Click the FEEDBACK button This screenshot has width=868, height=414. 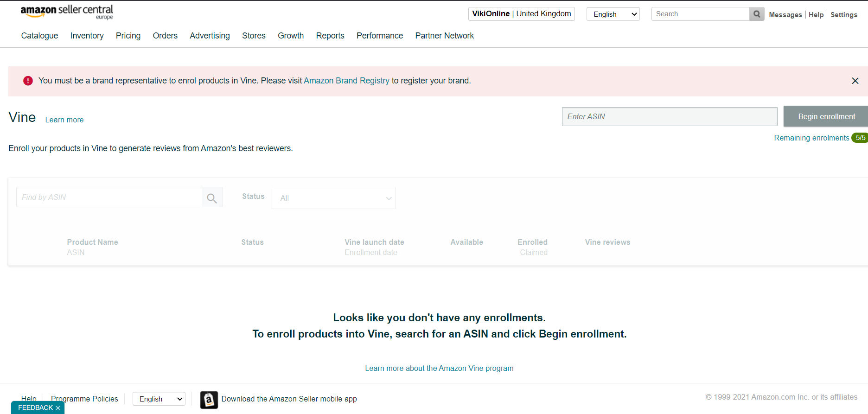[x=36, y=408]
